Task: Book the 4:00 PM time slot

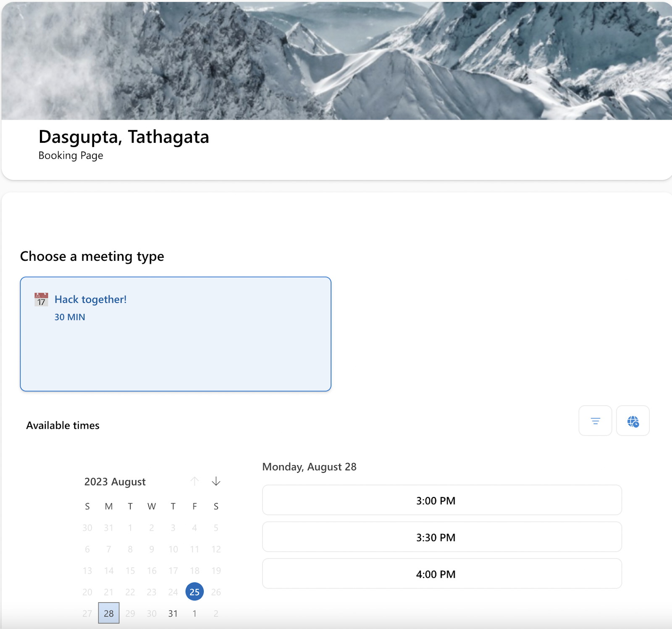Action: click(442, 574)
